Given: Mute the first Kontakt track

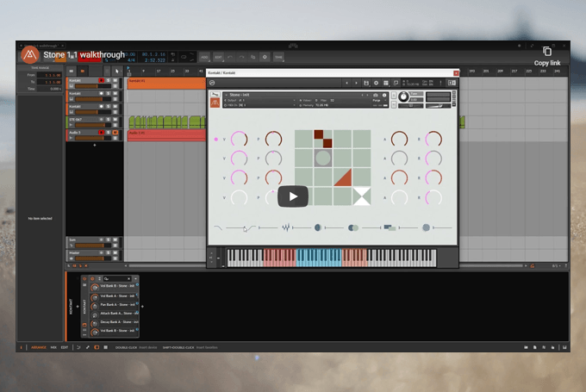Looking at the screenshot, I should [x=115, y=80].
